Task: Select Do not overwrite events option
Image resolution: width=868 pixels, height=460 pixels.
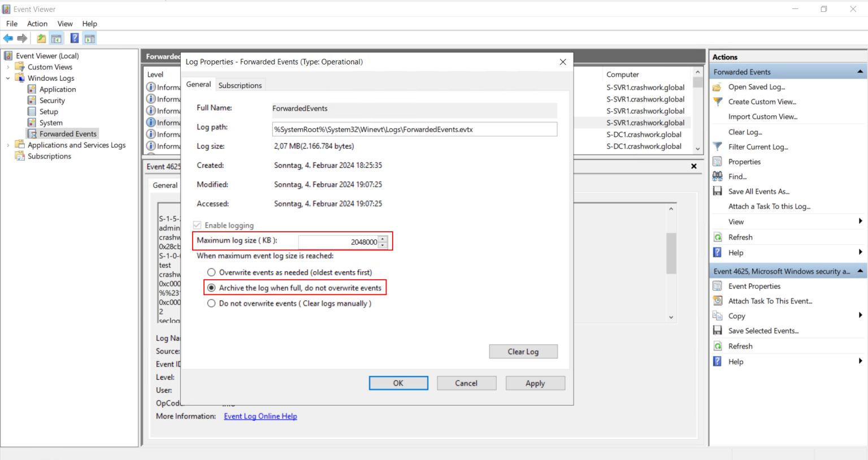Action: coord(211,303)
